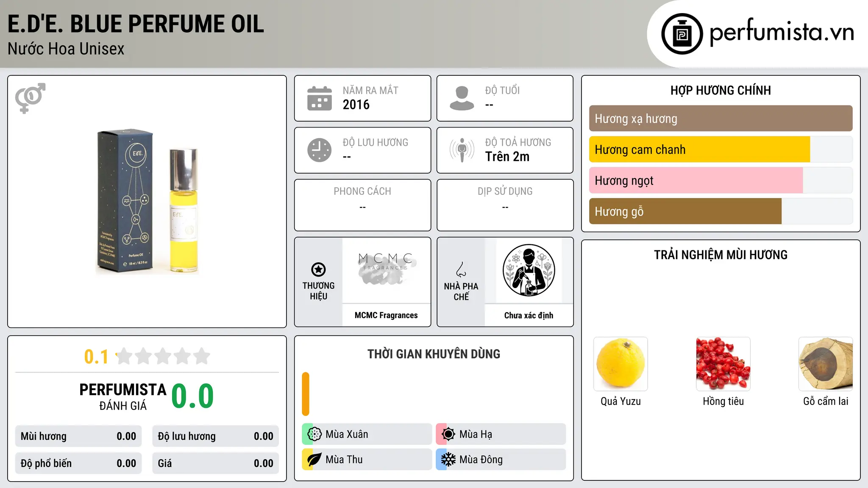Viewport: 868px width, 488px height.
Task: Click the Nước Hoa Unisex subtitle
Action: pos(66,49)
